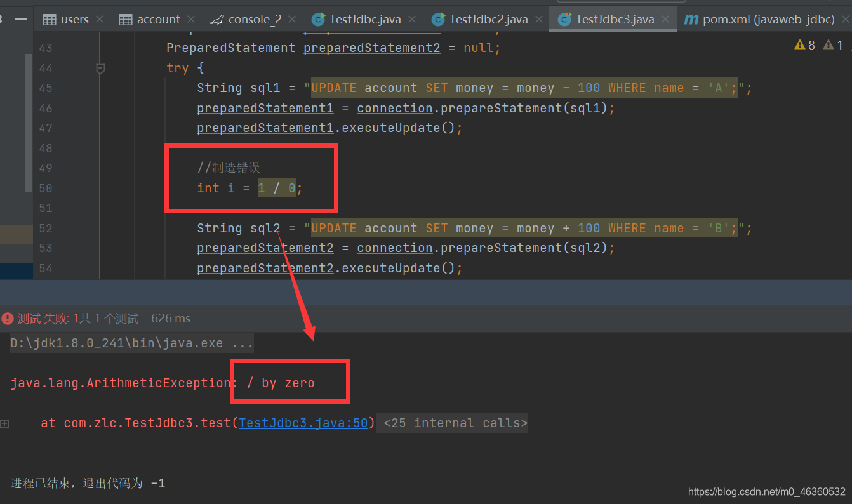Close the TestJdbc.java tab
Viewport: 852px width, 504px height.
[411, 20]
